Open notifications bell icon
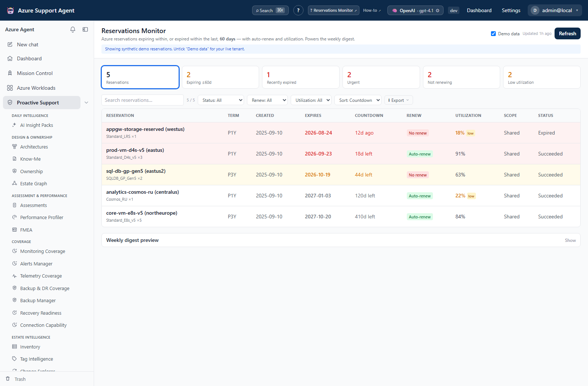Viewport: 588px width, 386px height. [x=73, y=29]
